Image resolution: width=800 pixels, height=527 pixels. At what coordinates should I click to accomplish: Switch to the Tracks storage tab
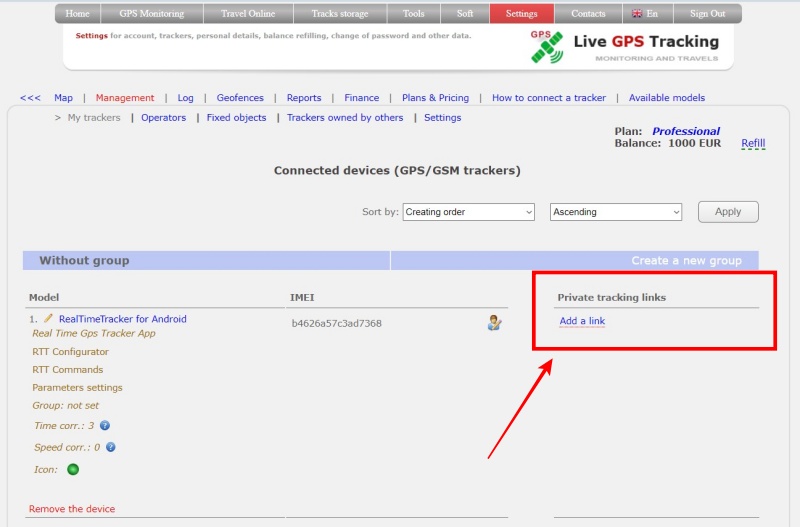[340, 14]
